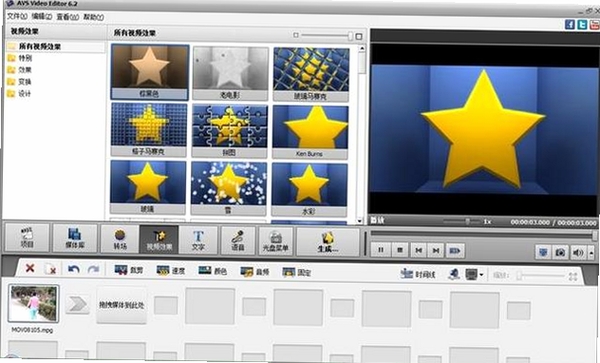
Task: Click the zoom-to-fit icon right of 缩放 slider
Action: (573, 276)
